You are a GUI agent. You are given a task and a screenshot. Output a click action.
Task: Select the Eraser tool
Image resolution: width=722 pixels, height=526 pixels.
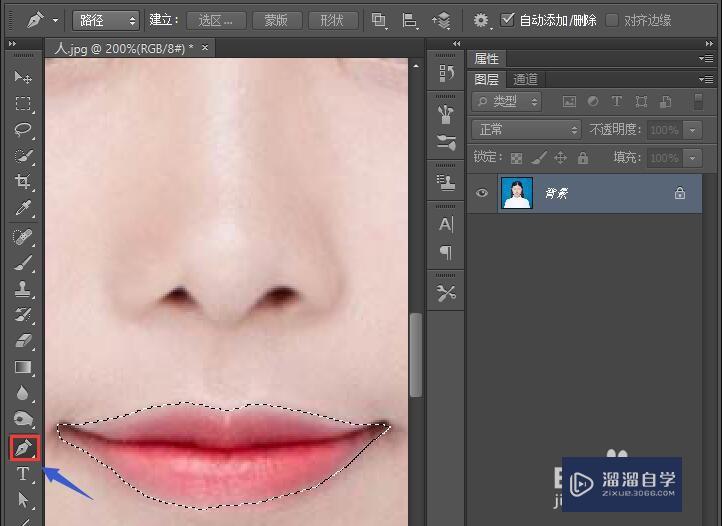(x=23, y=341)
